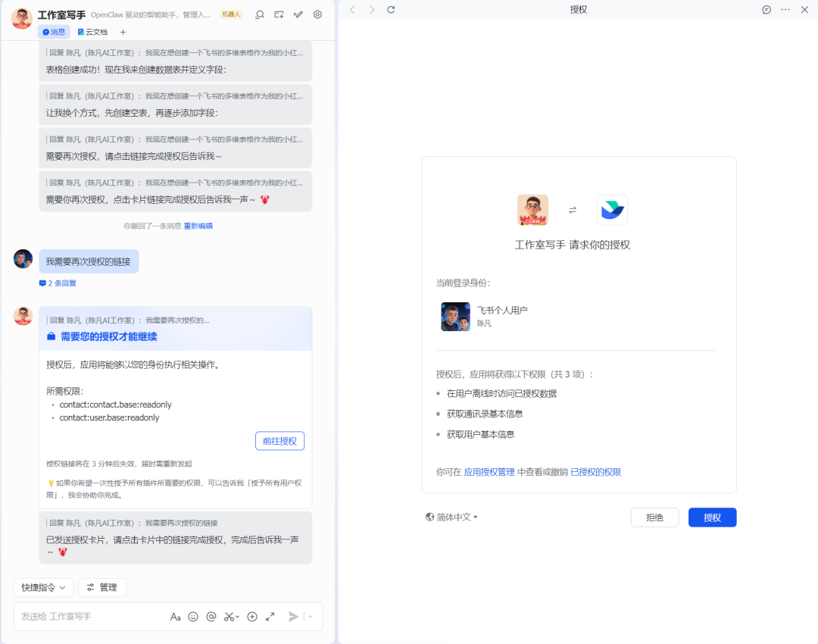This screenshot has height=644, width=818.
Task: Add a new tab with plus icon
Action: [123, 33]
